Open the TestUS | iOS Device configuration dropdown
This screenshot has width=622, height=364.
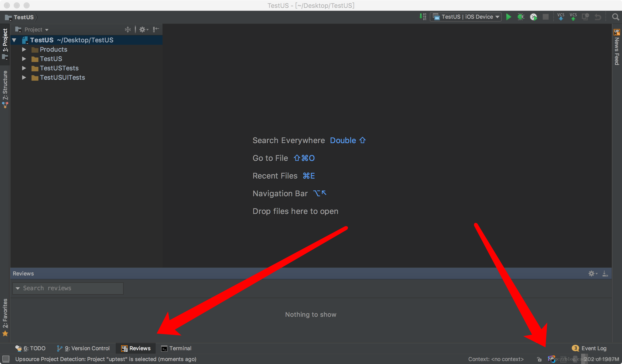point(466,17)
